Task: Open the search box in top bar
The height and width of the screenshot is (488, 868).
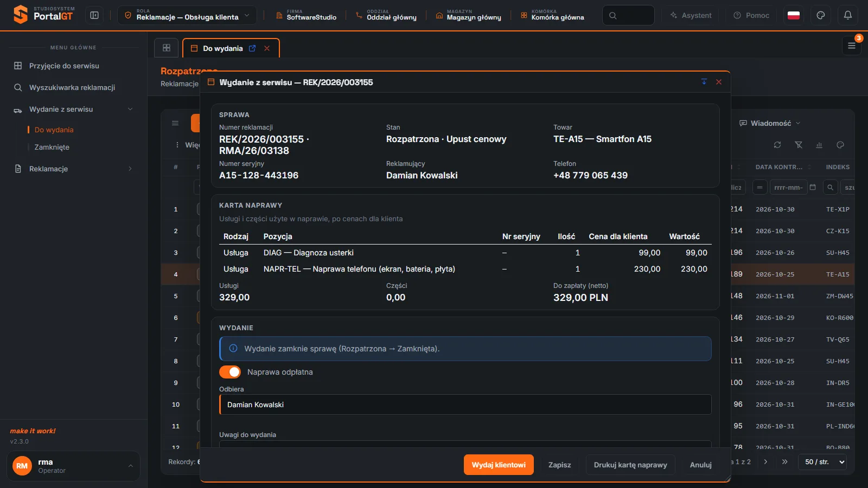Action: click(628, 15)
